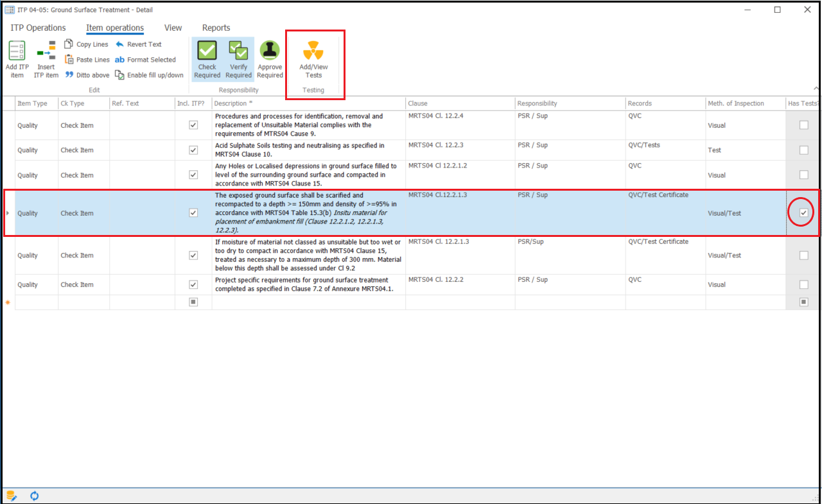Tick Has Tests for Project specific requirements row
Viewport: 822px width, 504px height.
(803, 284)
